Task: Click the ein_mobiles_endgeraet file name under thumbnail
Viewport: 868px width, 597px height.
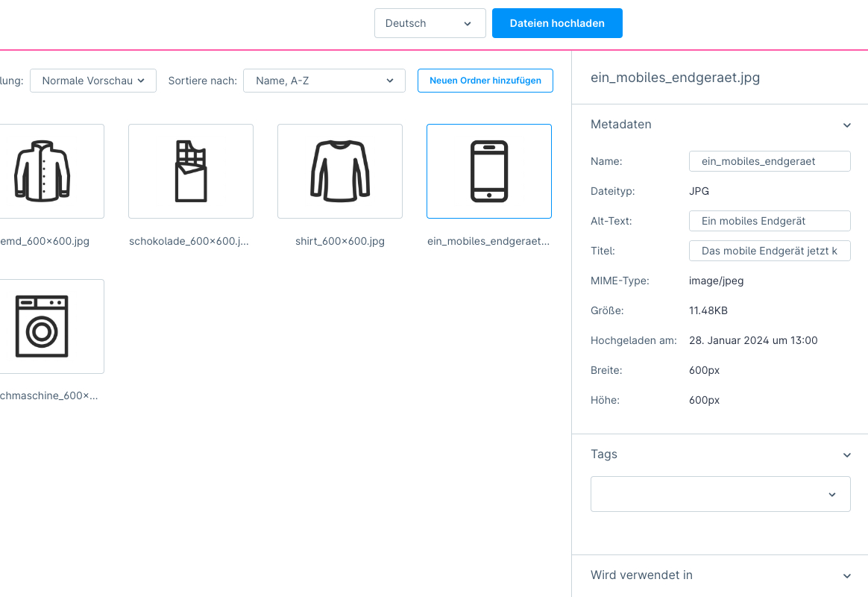Action: pos(488,241)
